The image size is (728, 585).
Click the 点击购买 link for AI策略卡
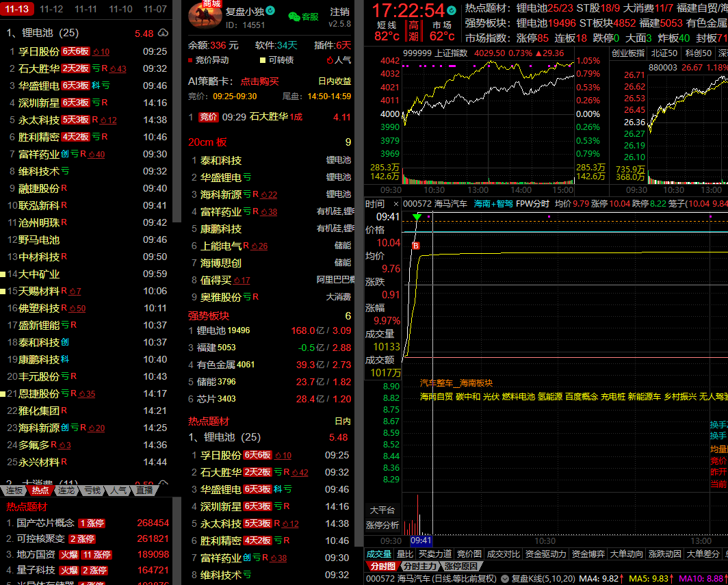coord(259,81)
